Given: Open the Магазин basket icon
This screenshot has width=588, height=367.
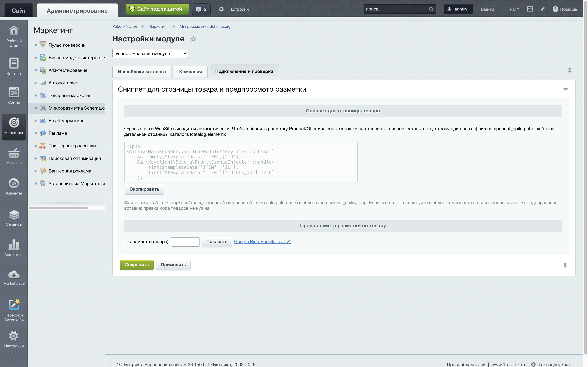Looking at the screenshot, I should coord(14,153).
